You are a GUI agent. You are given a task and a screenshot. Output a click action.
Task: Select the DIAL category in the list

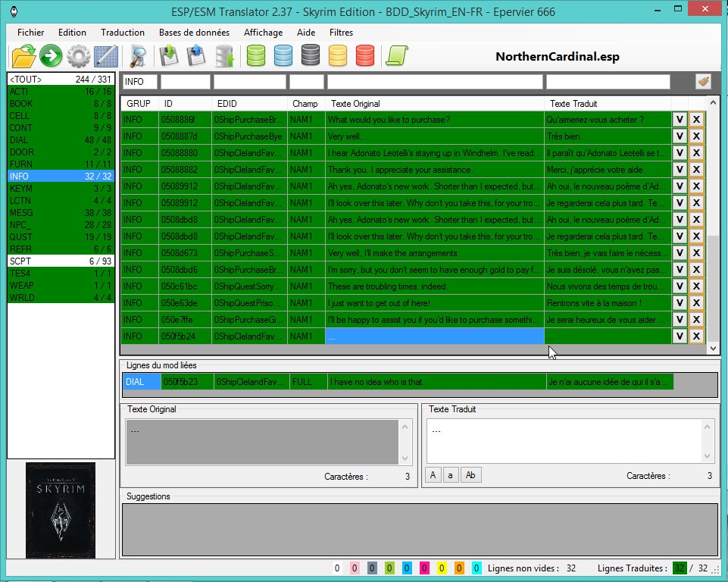click(61, 139)
